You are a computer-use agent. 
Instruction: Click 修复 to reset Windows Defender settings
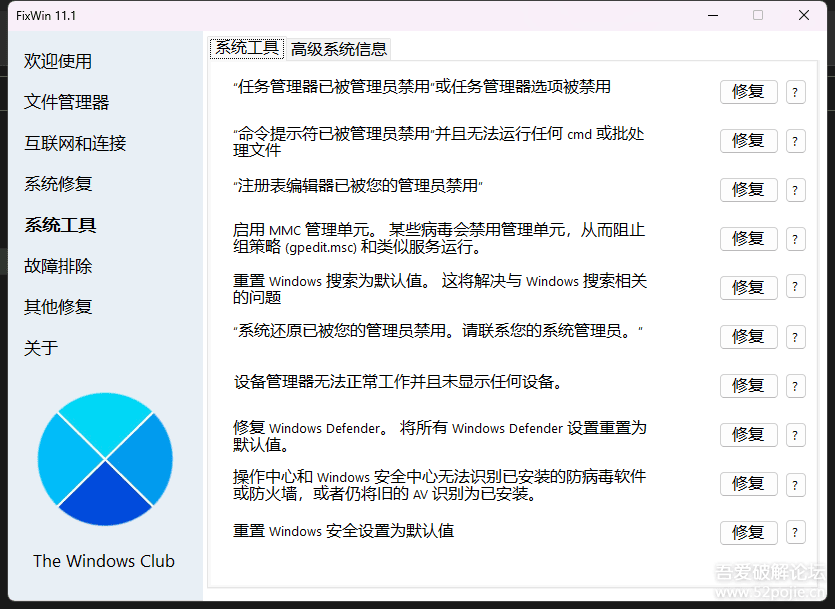[x=748, y=434]
